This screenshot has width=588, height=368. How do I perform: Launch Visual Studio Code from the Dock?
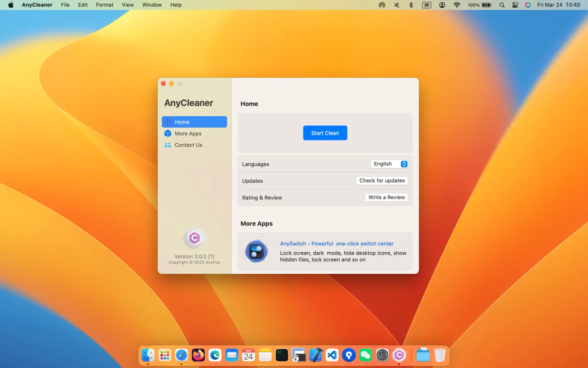point(332,355)
